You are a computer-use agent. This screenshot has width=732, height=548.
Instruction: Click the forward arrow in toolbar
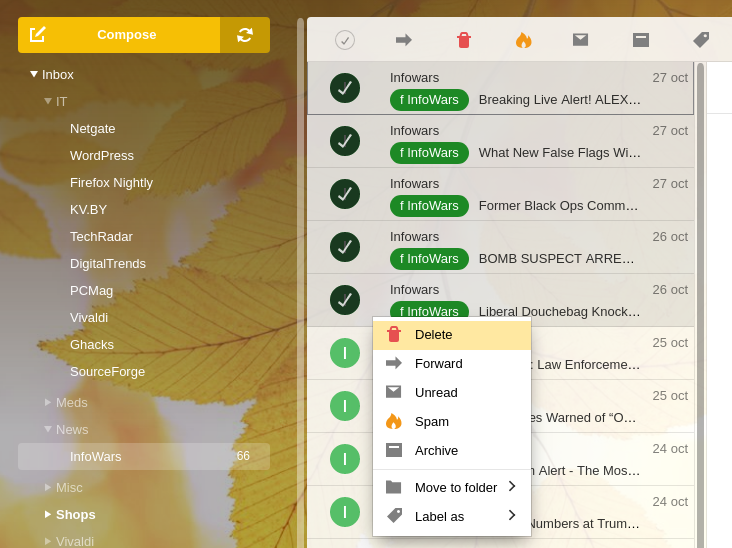404,40
